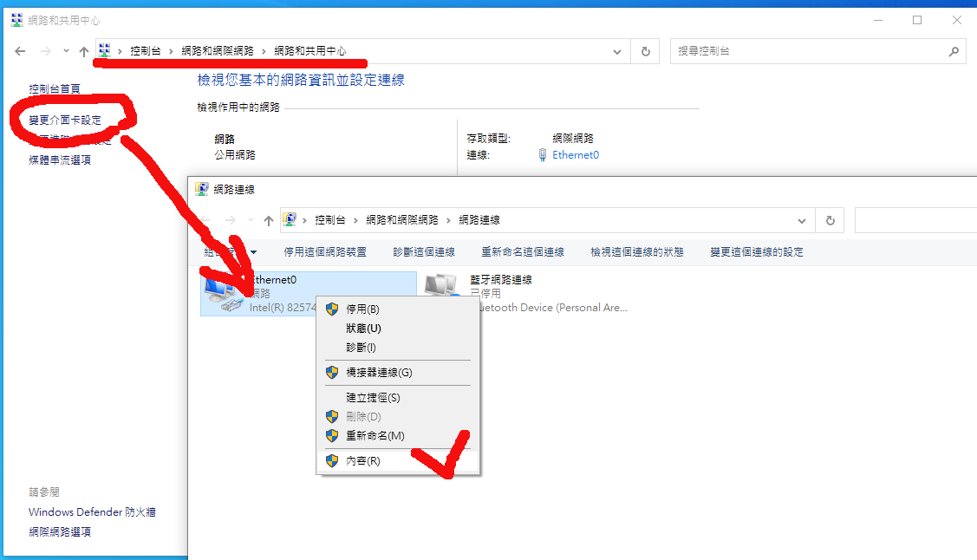The image size is (977, 560).
Task: Click the refresh button beside the Network Connections address bar
Action: (x=830, y=220)
